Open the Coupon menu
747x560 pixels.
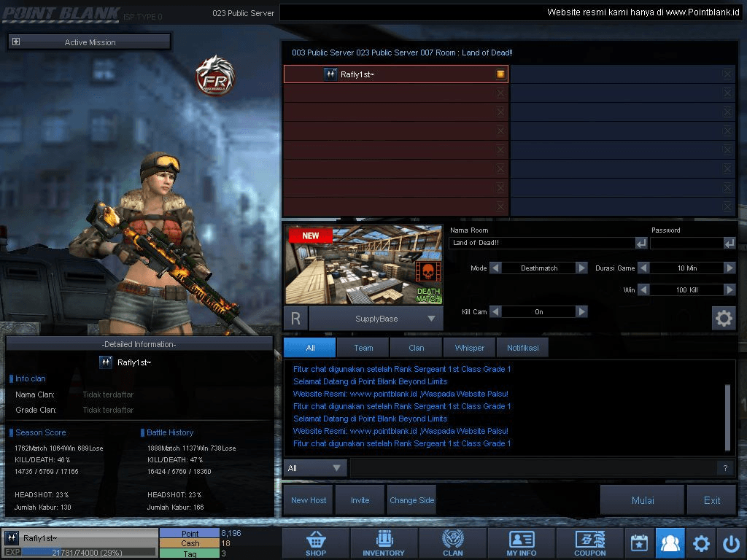[x=589, y=543]
